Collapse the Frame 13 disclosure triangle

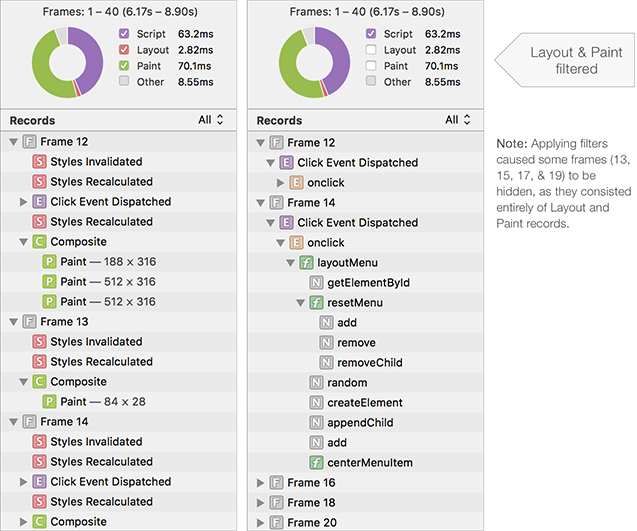[x=13, y=322]
